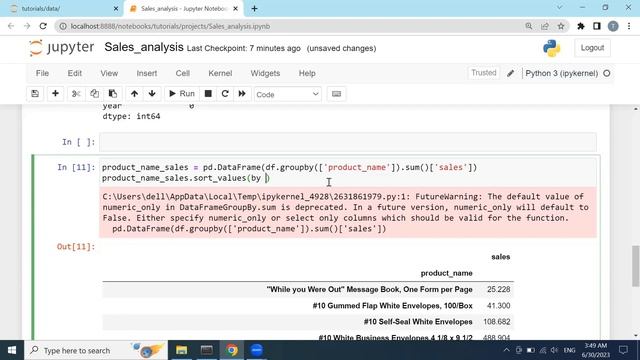640x360 pixels.
Task: Open the Cell menu
Action: (182, 73)
